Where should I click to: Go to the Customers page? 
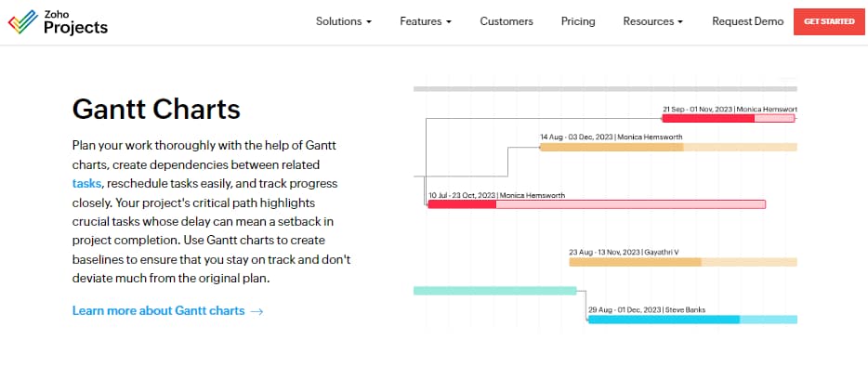tap(506, 21)
